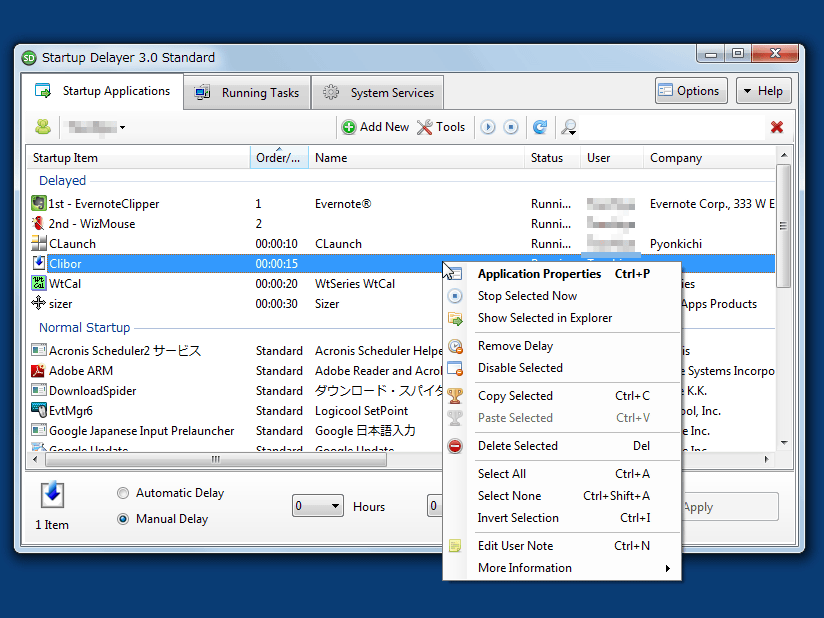Sort by the User column header

pyautogui.click(x=612, y=158)
